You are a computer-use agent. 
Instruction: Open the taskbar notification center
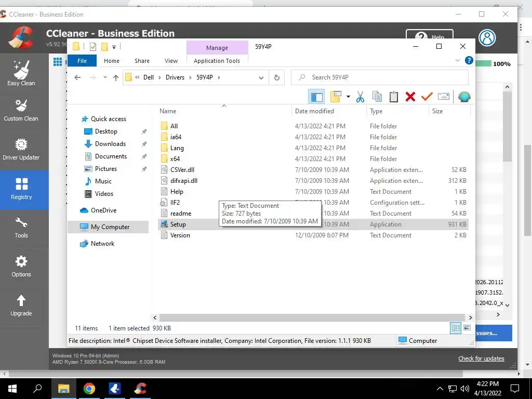pos(515,389)
